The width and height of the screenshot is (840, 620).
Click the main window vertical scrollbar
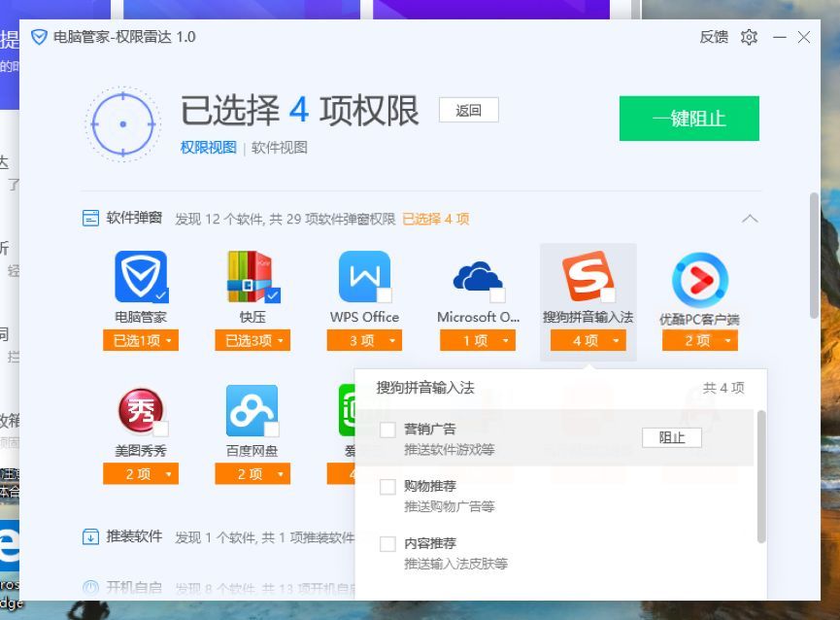815,255
